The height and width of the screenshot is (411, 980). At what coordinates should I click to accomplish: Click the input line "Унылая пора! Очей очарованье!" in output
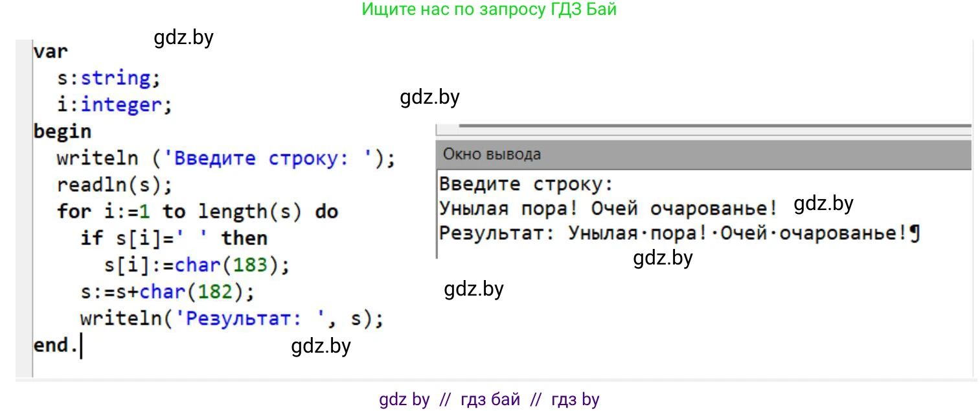[x=608, y=209]
